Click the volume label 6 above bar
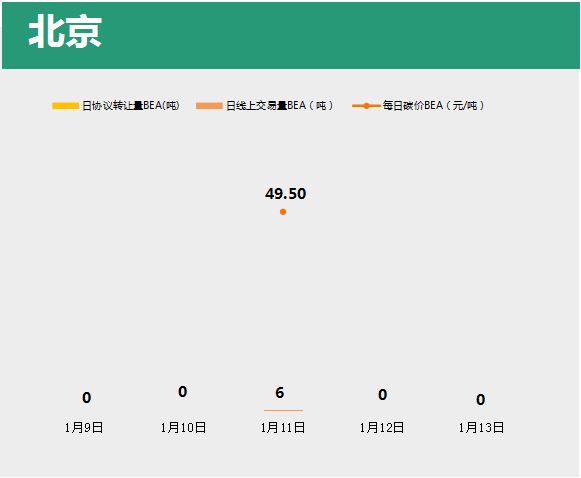The width and height of the screenshot is (581, 478). (x=280, y=393)
